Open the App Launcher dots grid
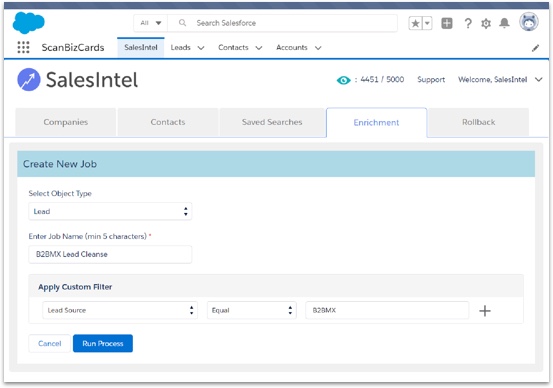The image size is (553, 388). 23,47
